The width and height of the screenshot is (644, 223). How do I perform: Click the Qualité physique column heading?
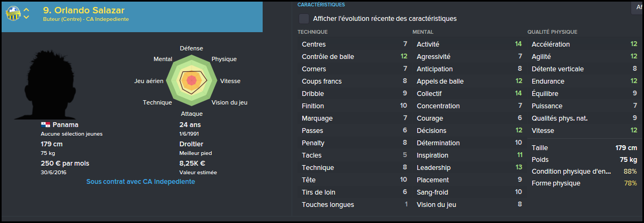552,32
